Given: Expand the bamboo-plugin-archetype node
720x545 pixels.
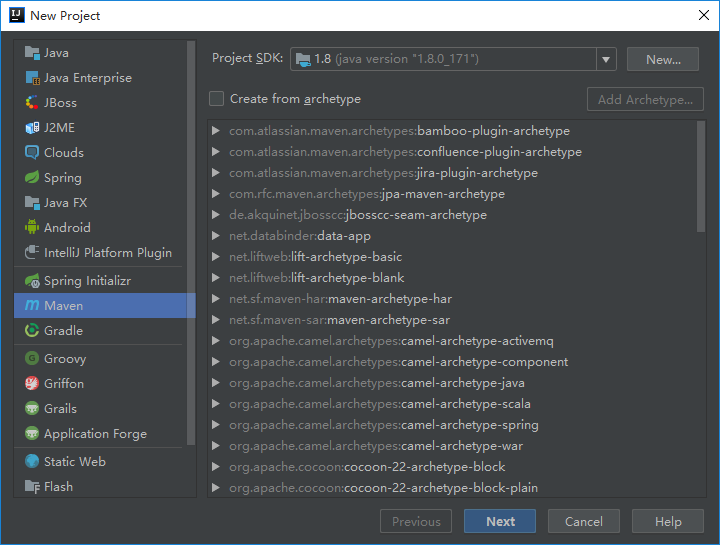Looking at the screenshot, I should tap(215, 131).
